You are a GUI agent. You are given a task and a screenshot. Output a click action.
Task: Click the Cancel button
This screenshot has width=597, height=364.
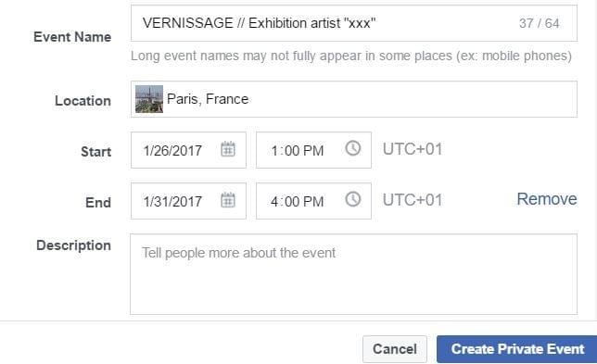395,349
